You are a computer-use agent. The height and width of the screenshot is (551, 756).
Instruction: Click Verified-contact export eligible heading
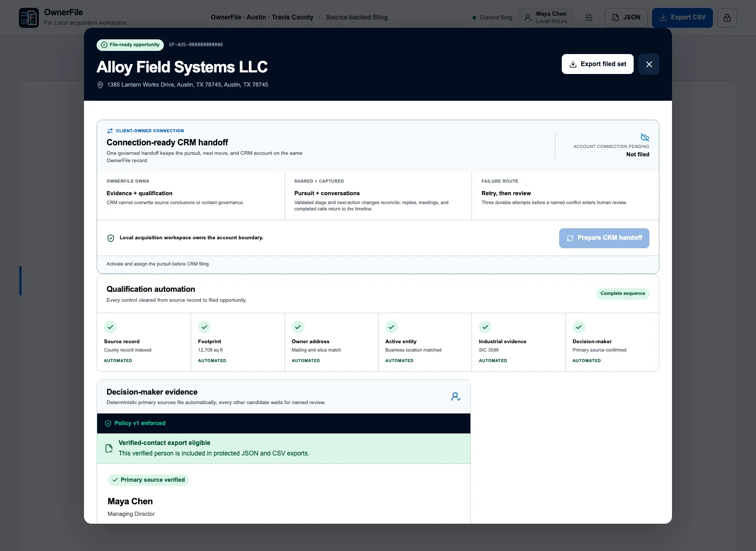tap(164, 443)
